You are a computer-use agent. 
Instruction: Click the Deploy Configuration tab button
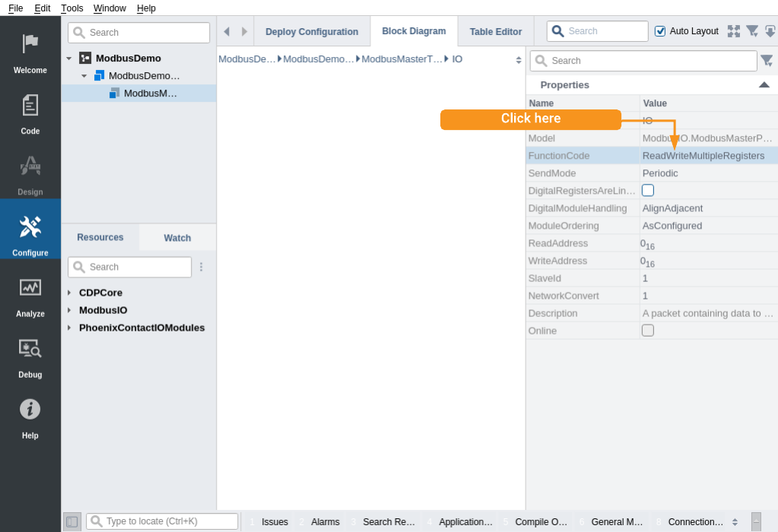pos(312,32)
